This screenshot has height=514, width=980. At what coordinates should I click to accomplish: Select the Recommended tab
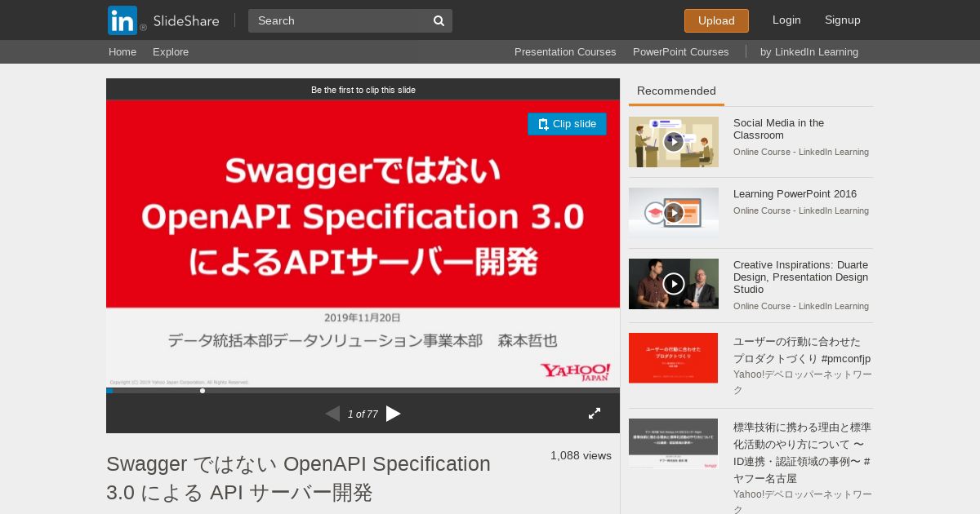[x=676, y=91]
